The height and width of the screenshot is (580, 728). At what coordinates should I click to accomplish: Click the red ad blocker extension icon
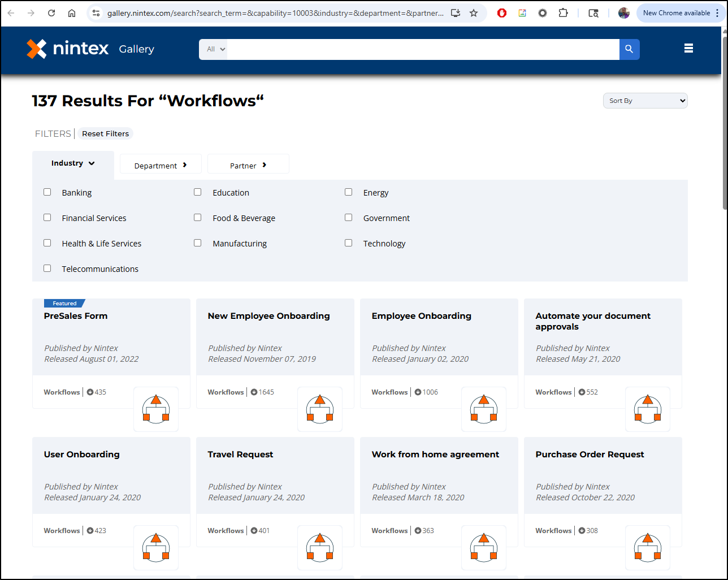(x=502, y=13)
